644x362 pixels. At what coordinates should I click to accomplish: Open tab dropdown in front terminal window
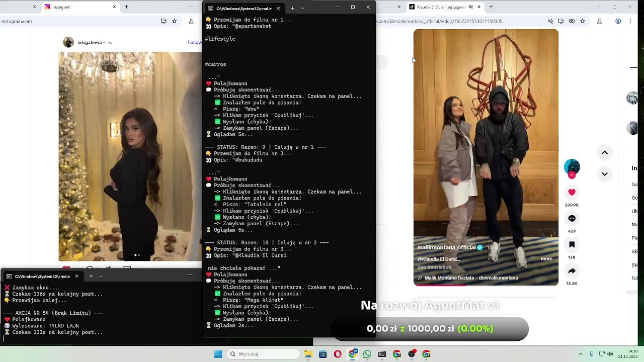pyautogui.click(x=302, y=8)
